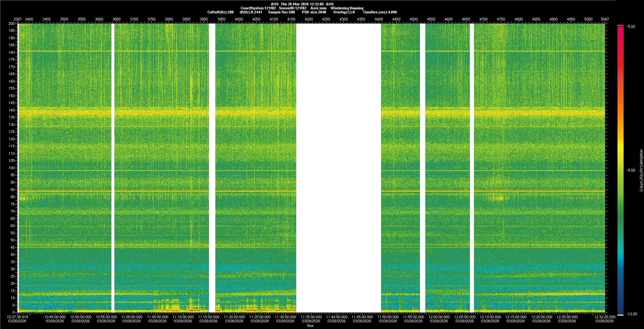The image size is (644, 329).
Task: Click the Time axis title at the bottom
Action: pos(310,326)
